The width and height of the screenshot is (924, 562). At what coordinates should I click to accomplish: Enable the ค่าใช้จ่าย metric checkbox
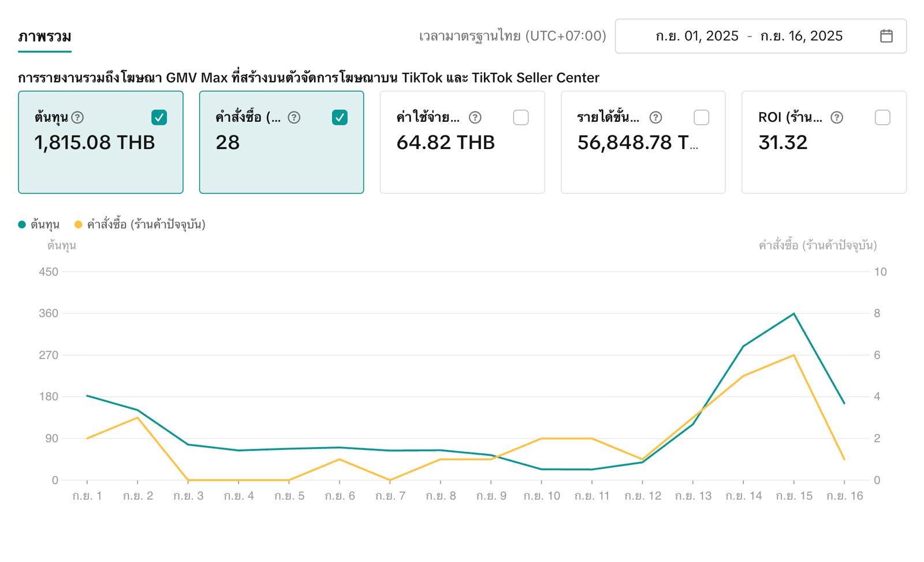pos(520,117)
